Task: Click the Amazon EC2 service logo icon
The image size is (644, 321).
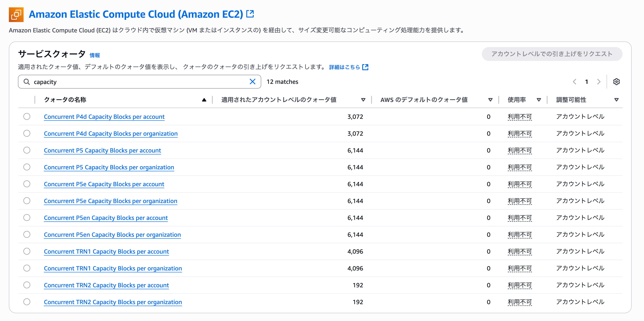Action: [x=16, y=14]
